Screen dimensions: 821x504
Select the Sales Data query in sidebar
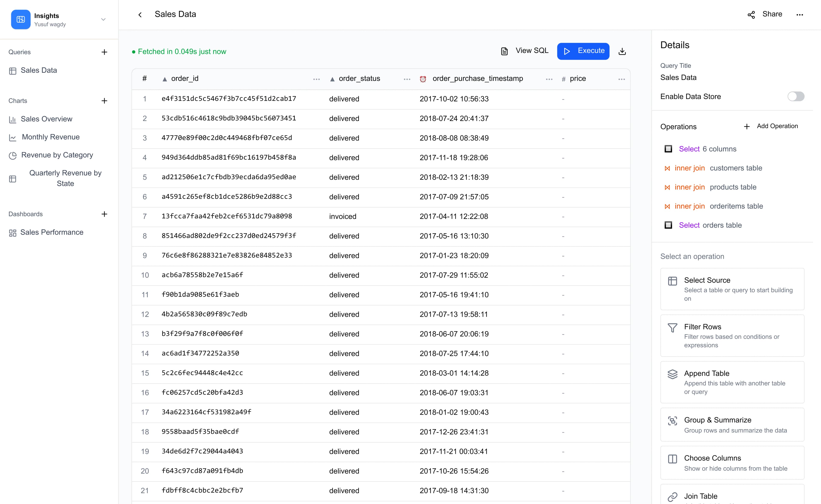[39, 70]
